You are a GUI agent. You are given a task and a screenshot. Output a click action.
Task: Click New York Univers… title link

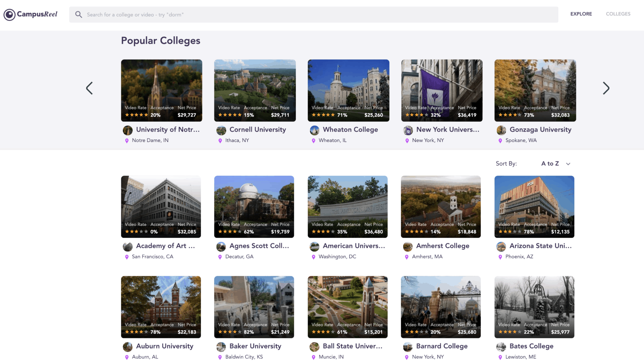pos(448,130)
